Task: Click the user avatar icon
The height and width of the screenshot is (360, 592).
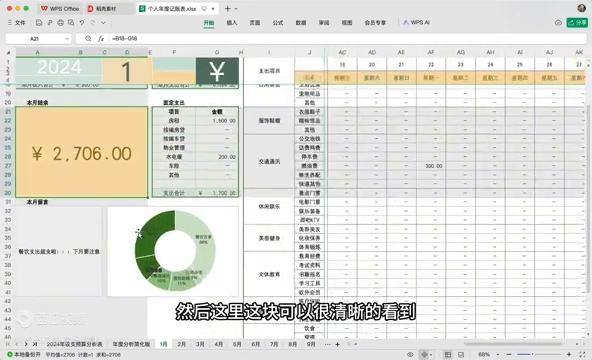Action: (x=582, y=8)
